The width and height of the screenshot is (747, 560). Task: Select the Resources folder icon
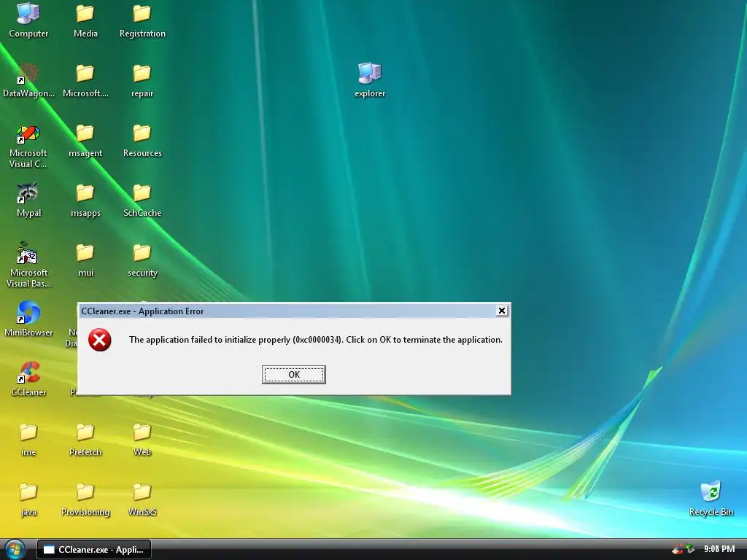tap(142, 141)
